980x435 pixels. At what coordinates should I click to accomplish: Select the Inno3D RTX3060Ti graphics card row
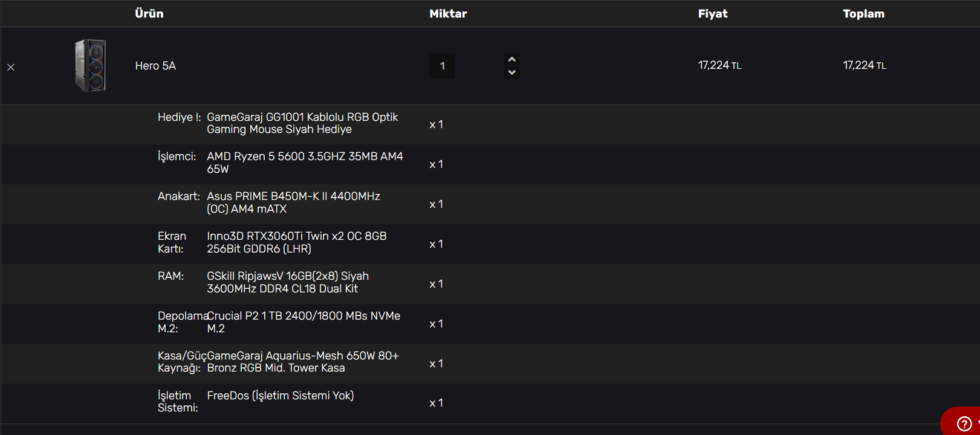(x=490, y=243)
